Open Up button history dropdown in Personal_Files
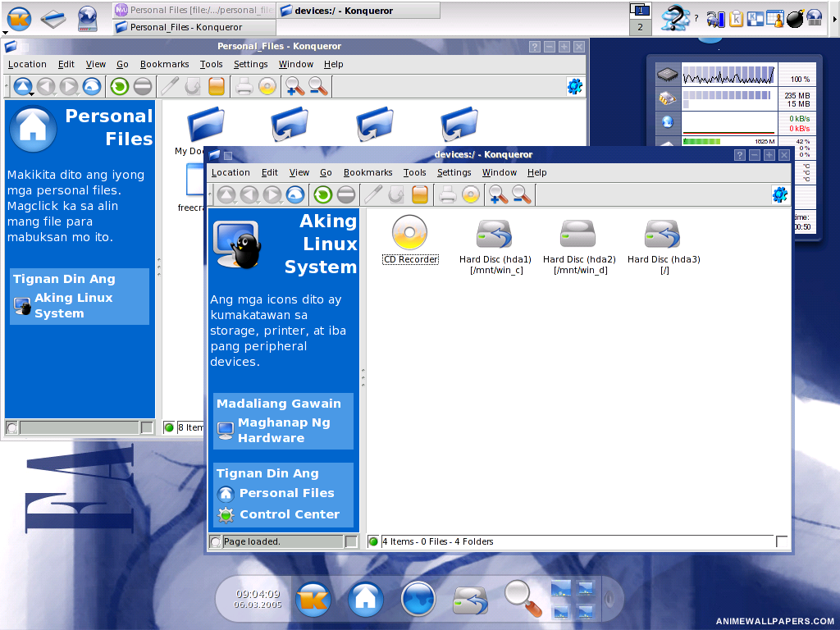The height and width of the screenshot is (630, 840). pos(32,95)
